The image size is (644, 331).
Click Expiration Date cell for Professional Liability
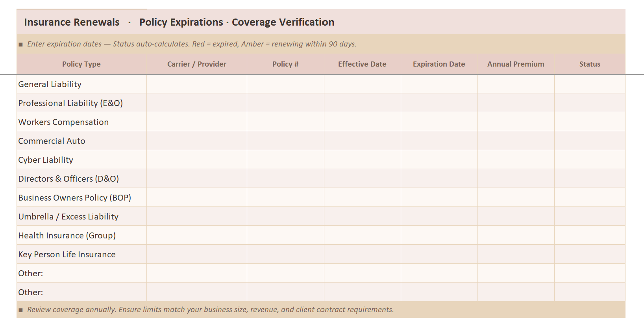coord(439,103)
